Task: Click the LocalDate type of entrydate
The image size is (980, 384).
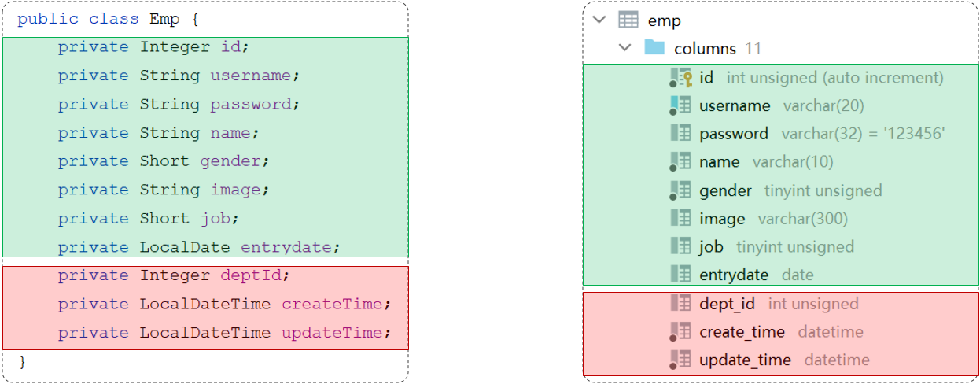Action: (x=185, y=247)
